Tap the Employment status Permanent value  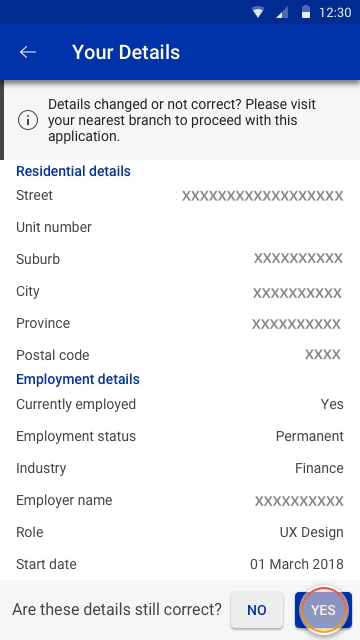coord(310,436)
